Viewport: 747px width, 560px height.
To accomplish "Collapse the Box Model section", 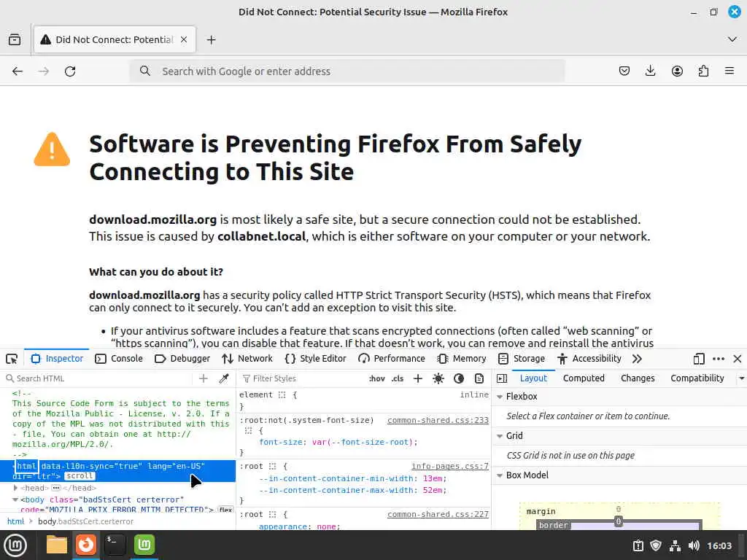I will (x=500, y=475).
